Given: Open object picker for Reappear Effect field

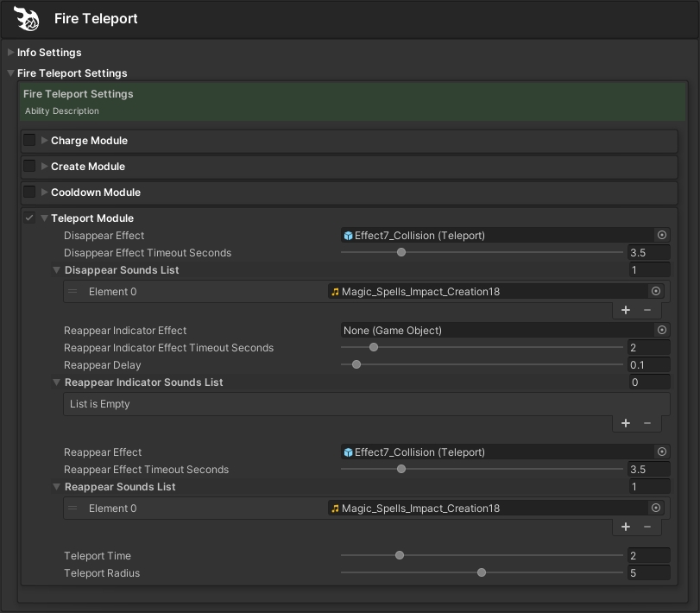Looking at the screenshot, I should (662, 452).
